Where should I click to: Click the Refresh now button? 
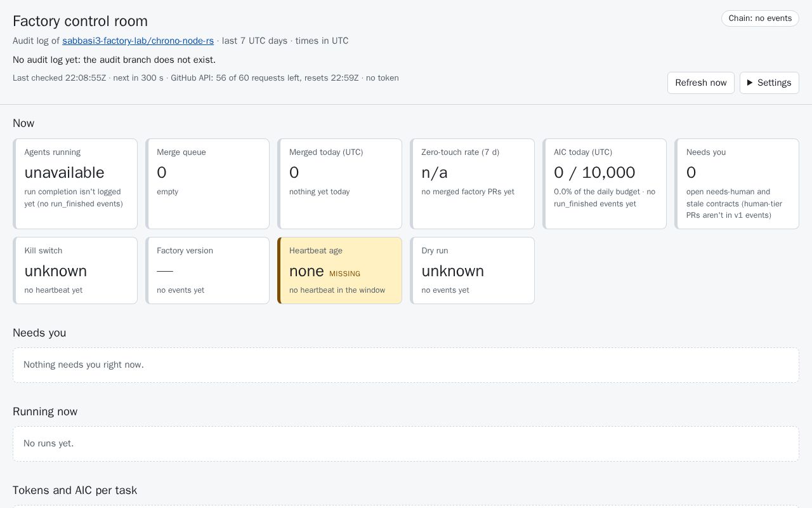tap(701, 83)
